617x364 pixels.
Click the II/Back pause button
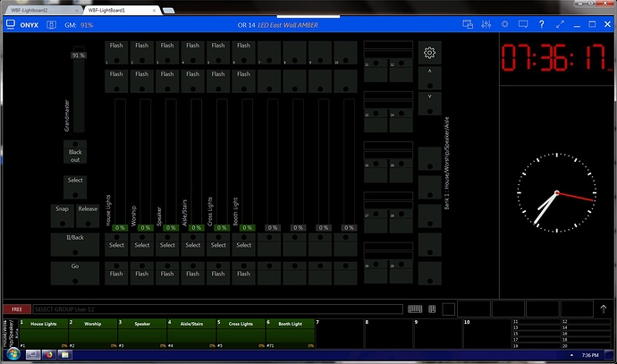pos(75,244)
